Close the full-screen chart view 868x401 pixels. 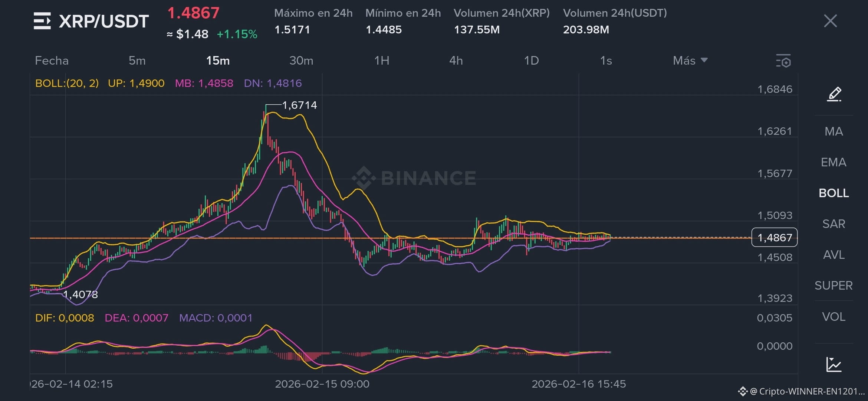click(x=830, y=21)
